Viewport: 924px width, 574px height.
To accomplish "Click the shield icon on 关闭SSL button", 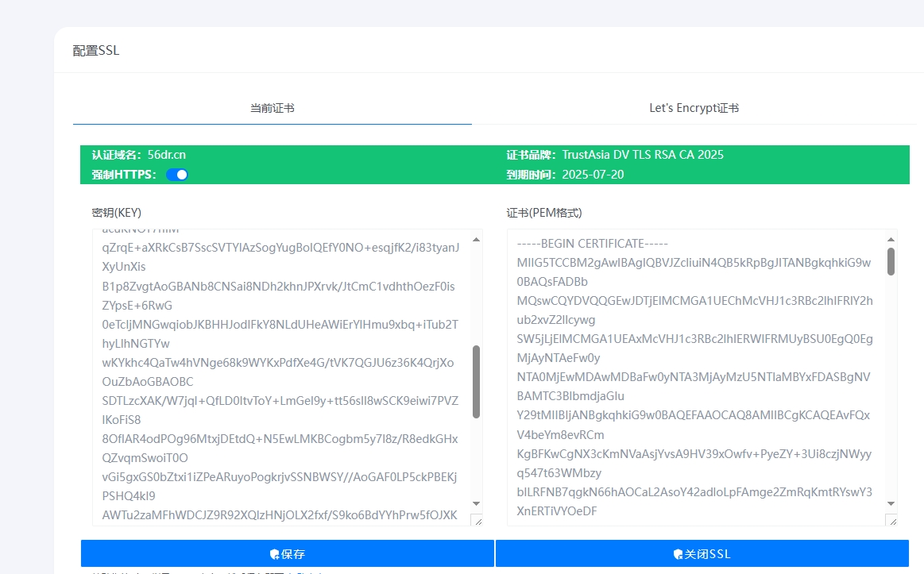I will pos(679,554).
